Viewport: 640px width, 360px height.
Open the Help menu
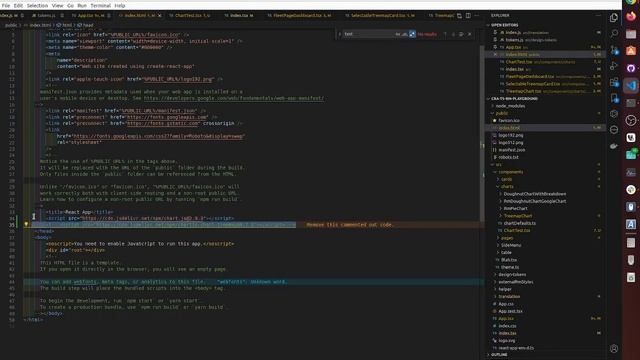(120, 6)
